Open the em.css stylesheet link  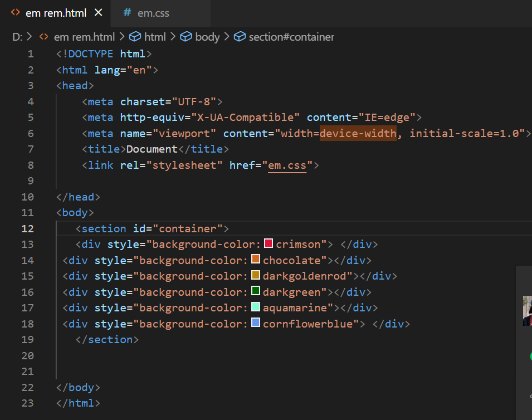coord(287,165)
